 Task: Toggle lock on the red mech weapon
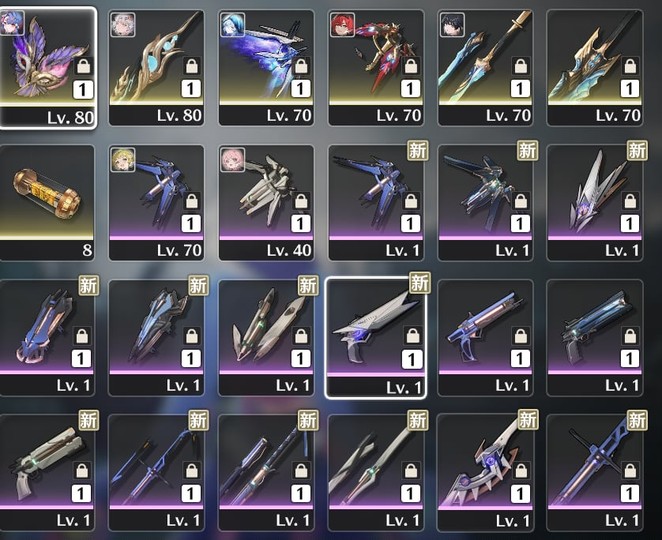pos(411,66)
